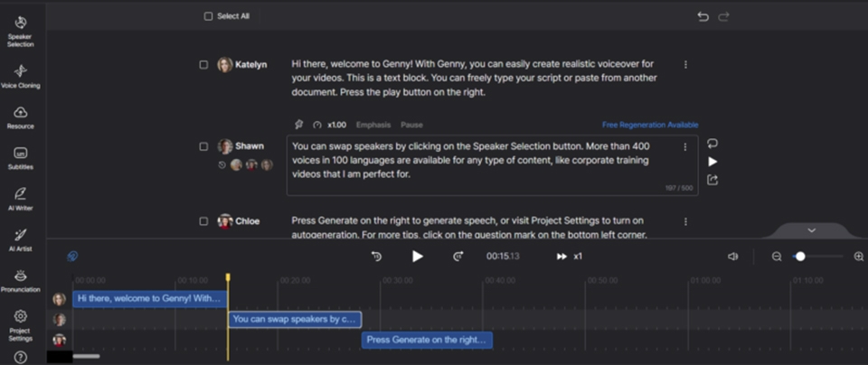This screenshot has width=868, height=365.
Task: Open the Voice Cloning tool
Action: pyautogui.click(x=20, y=75)
